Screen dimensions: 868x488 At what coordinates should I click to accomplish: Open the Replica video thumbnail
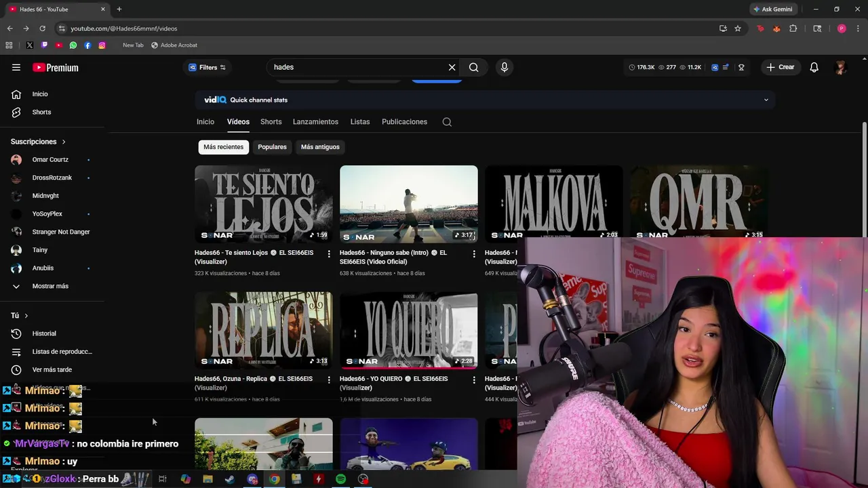point(264,330)
